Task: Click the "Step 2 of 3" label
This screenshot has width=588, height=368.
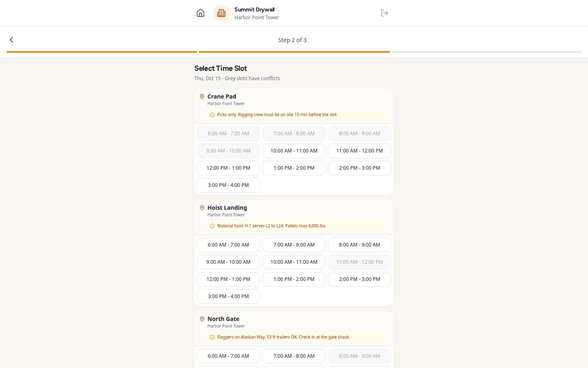Action: pos(292,40)
